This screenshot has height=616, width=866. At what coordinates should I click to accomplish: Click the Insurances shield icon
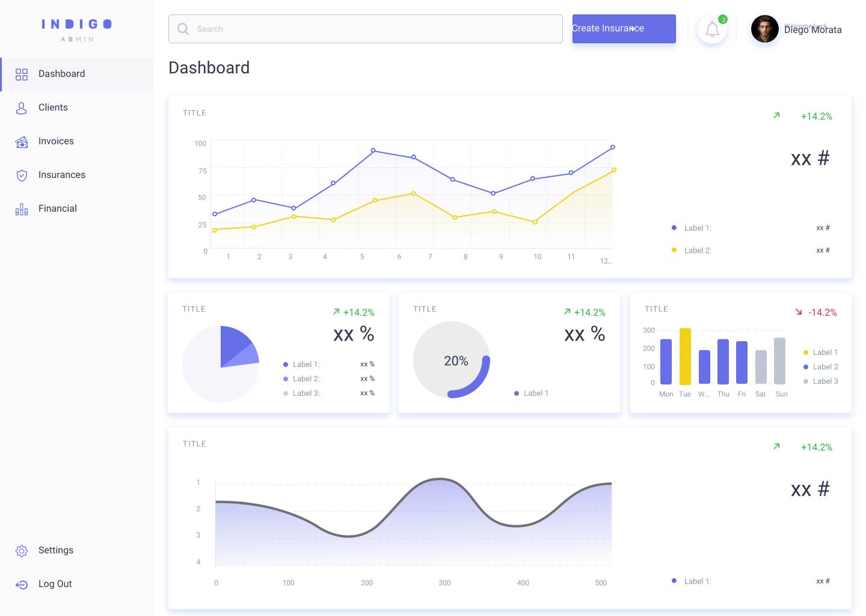(x=22, y=175)
